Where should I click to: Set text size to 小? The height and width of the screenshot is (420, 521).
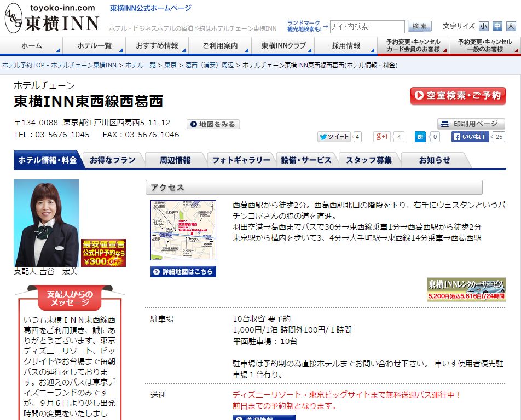point(483,26)
